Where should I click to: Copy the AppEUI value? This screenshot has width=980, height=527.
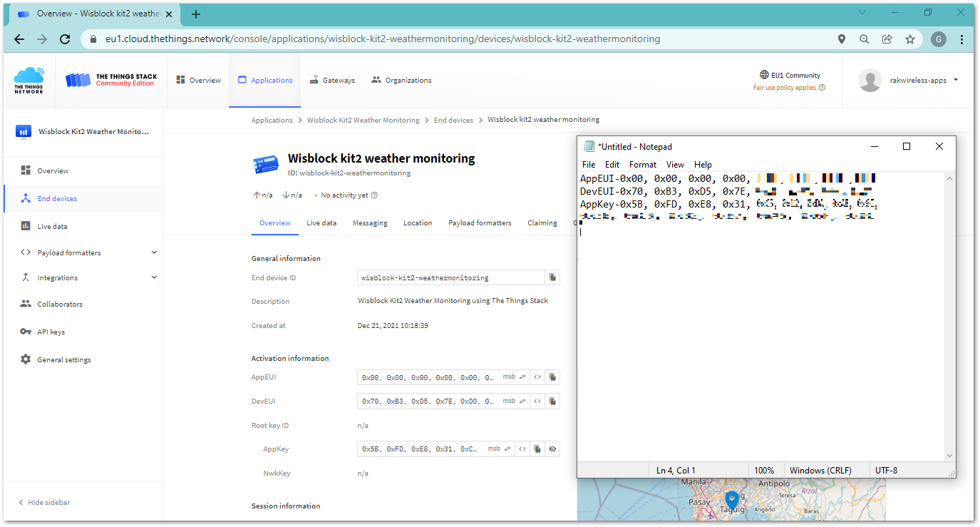(x=552, y=377)
